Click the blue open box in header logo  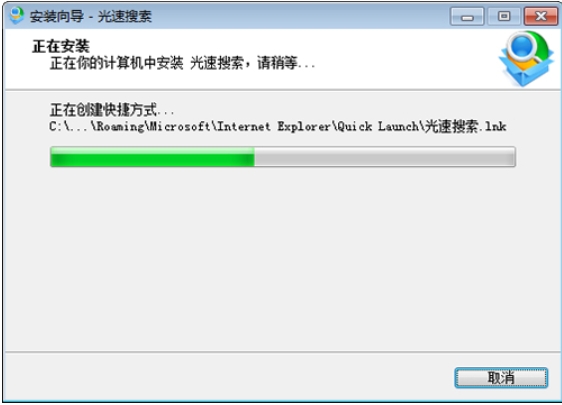[x=525, y=71]
